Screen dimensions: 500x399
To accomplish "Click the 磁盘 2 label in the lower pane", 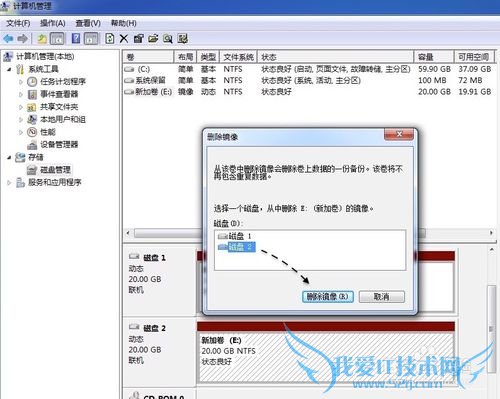I will click(x=154, y=328).
